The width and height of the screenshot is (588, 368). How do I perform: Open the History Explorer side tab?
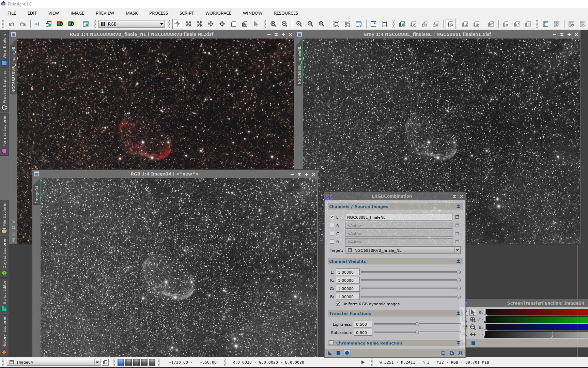click(4, 335)
